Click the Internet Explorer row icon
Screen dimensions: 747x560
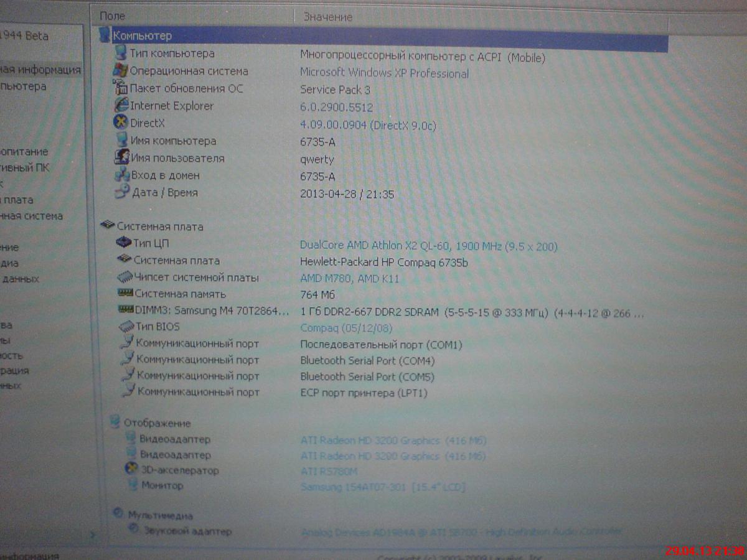(121, 106)
